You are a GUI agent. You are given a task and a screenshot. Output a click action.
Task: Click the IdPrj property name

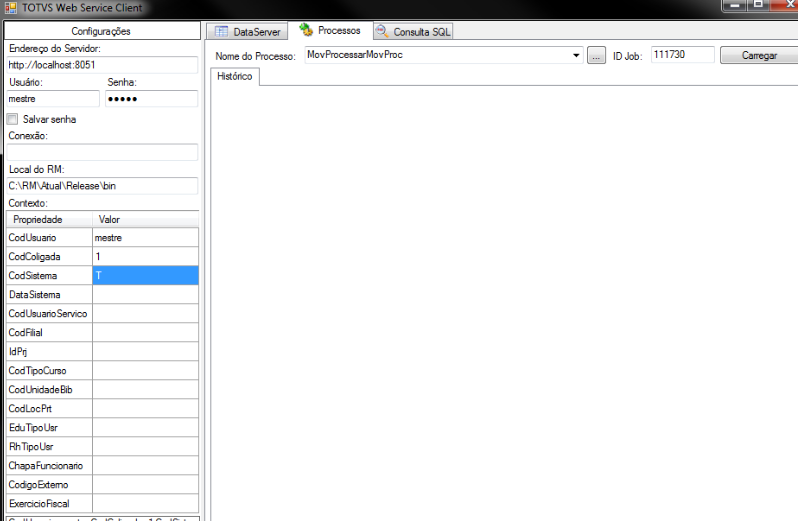tap(18, 352)
